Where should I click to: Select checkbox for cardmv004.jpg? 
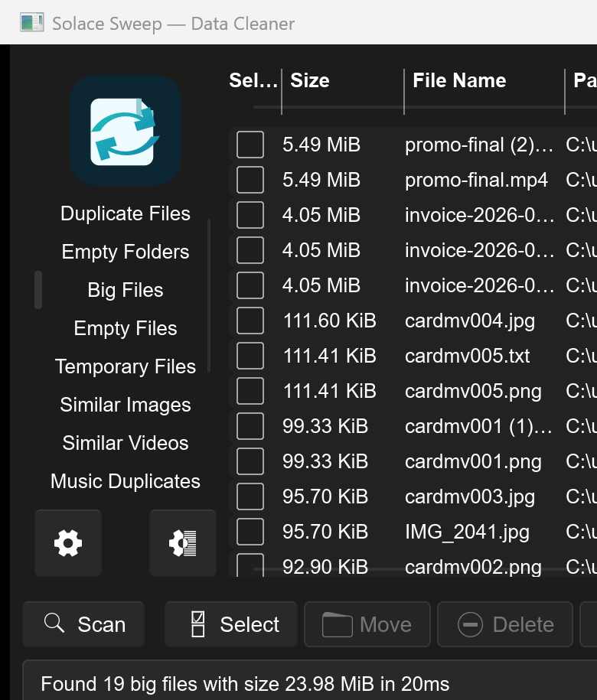250,321
